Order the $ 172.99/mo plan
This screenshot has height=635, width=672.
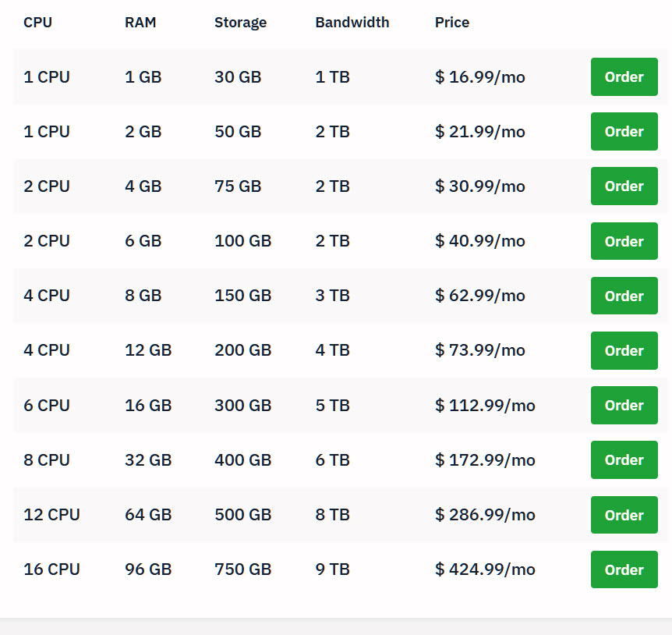pyautogui.click(x=624, y=459)
